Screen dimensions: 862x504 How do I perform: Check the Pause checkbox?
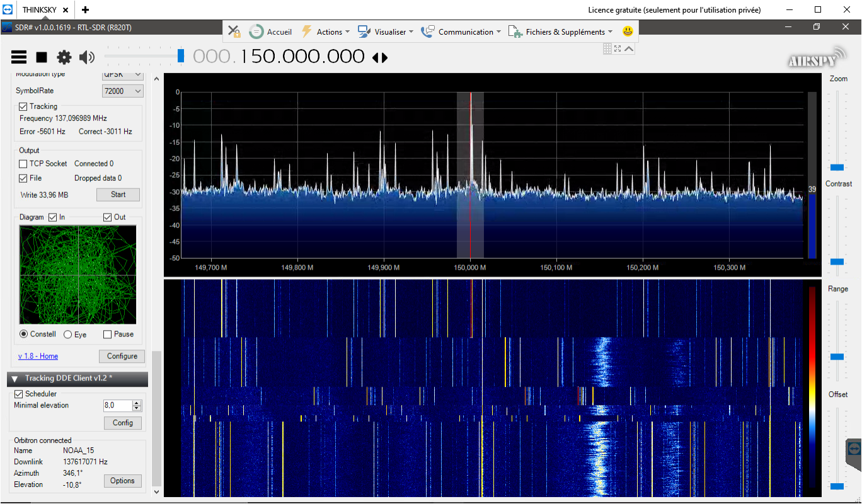coord(107,334)
